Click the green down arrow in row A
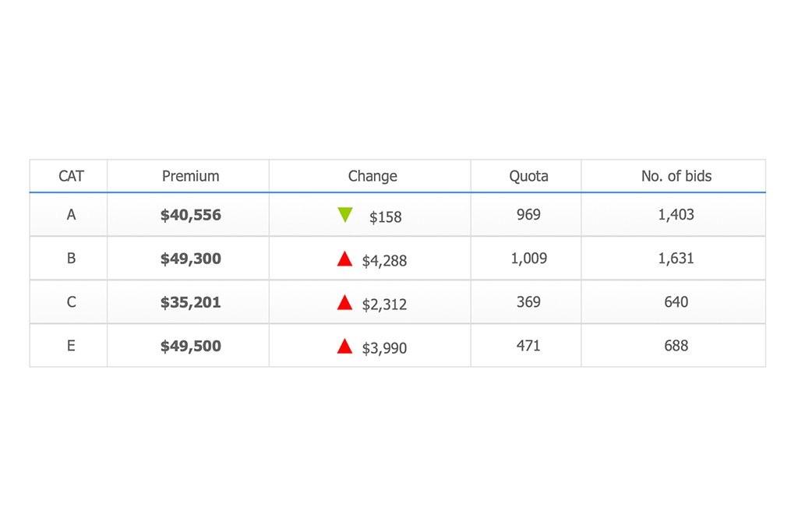This screenshot has width=798, height=532. [345, 215]
